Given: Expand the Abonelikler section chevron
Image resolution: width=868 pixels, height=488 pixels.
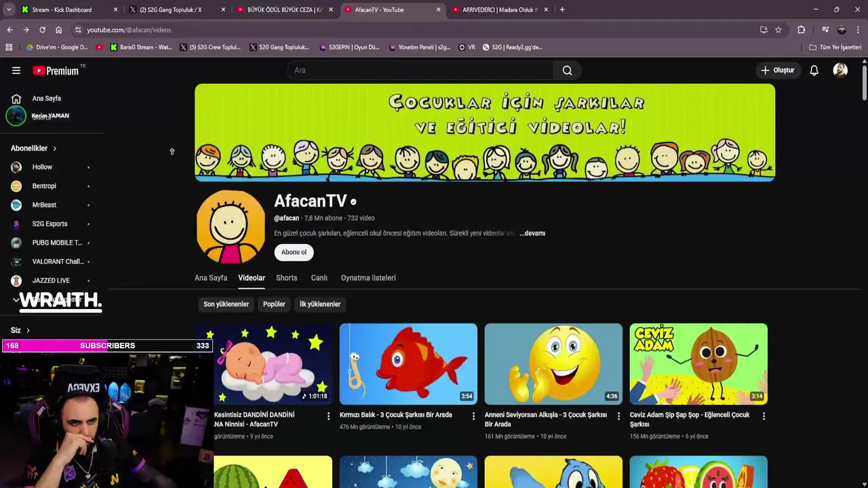Looking at the screenshot, I should (x=55, y=148).
